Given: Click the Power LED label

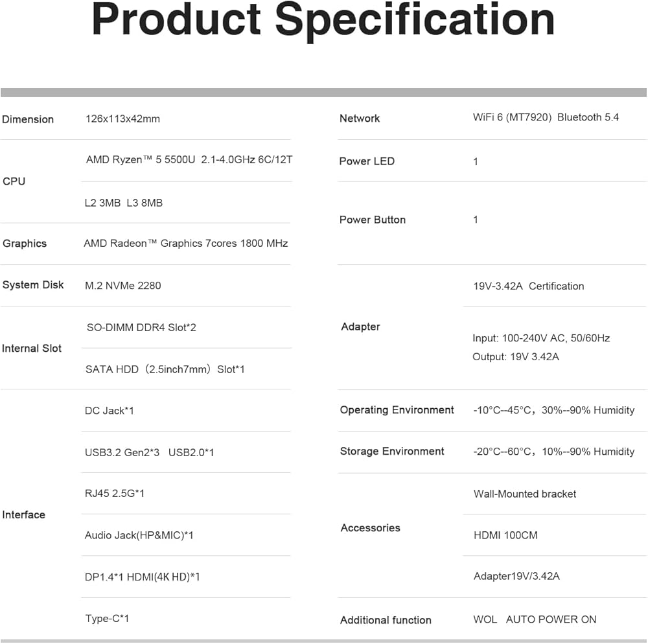Looking at the screenshot, I should coord(367,161).
